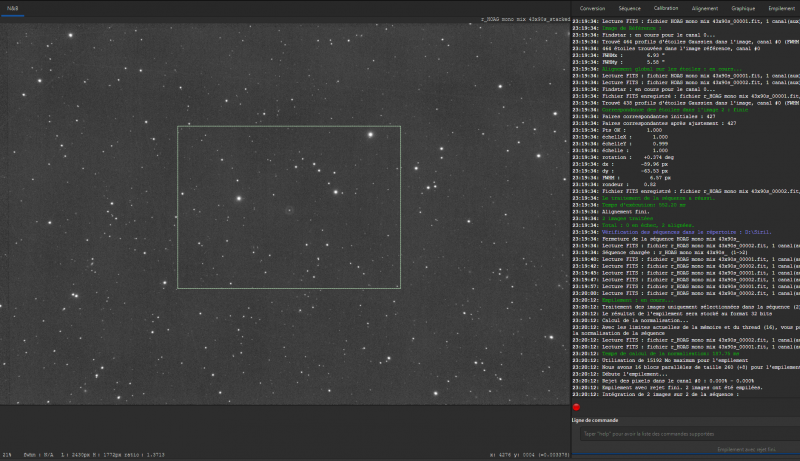
Task: Click log line 'Le résultat de l'empilement sera stocké'
Action: (687, 314)
